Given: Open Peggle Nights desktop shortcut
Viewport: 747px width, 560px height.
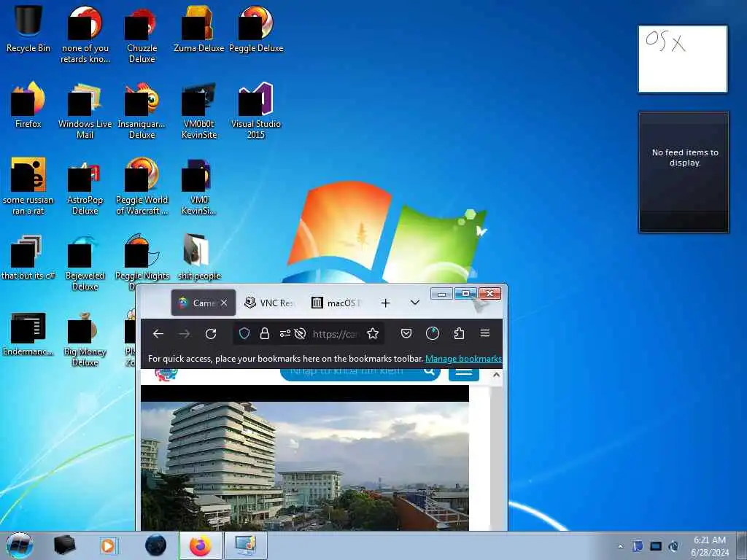Looking at the screenshot, I should [142, 257].
